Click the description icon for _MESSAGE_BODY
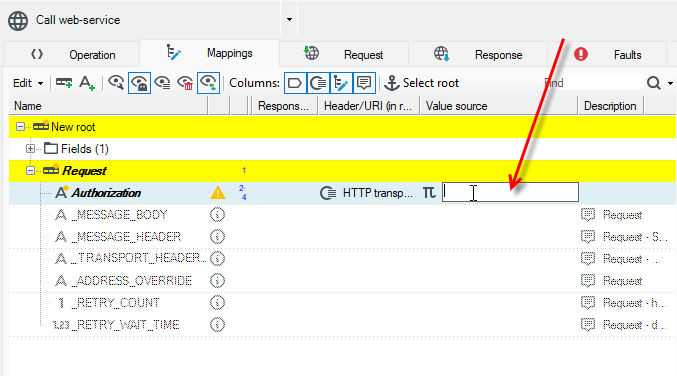 click(x=588, y=215)
